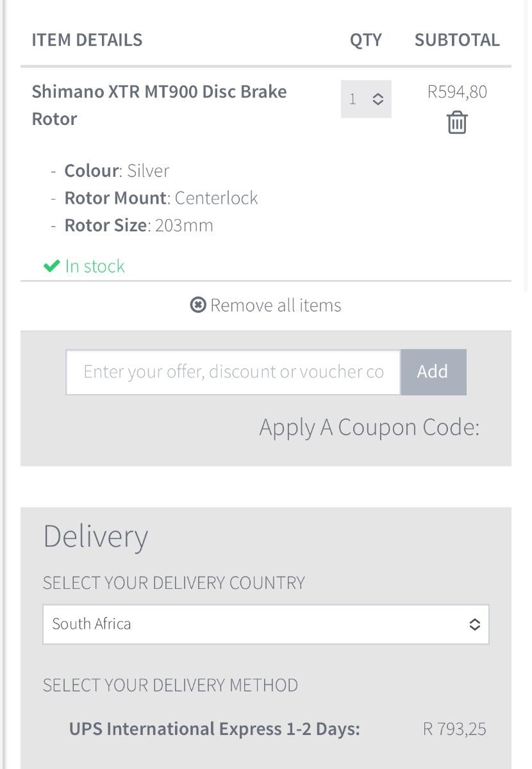Screen dimensions: 532x769
Task: Click the ITEM DETAILS column header
Action: coord(87,40)
